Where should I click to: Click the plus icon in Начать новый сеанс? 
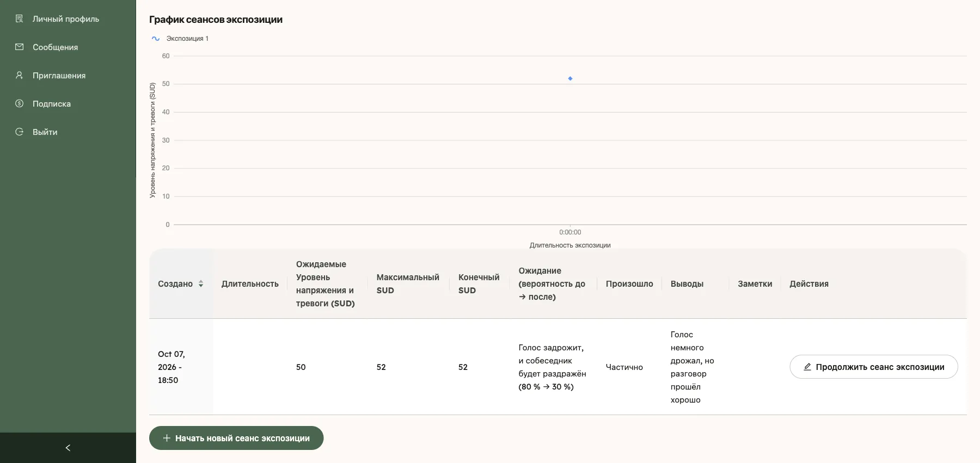(167, 438)
